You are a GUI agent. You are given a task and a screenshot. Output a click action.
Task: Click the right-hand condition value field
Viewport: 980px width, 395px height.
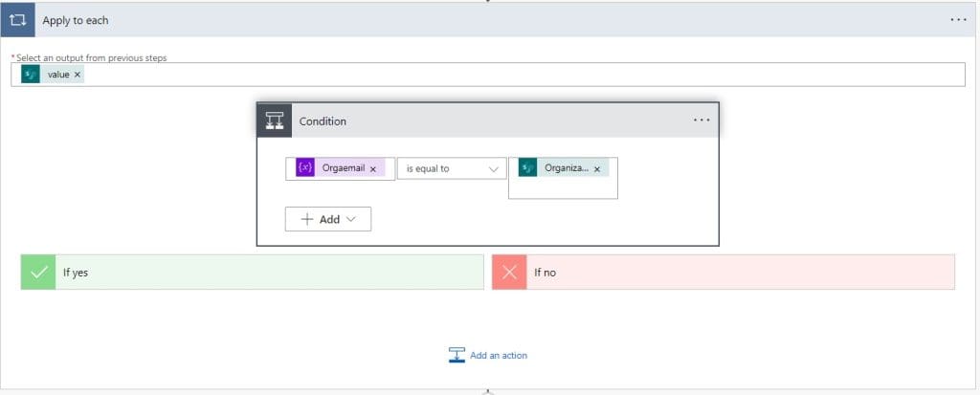point(563,178)
